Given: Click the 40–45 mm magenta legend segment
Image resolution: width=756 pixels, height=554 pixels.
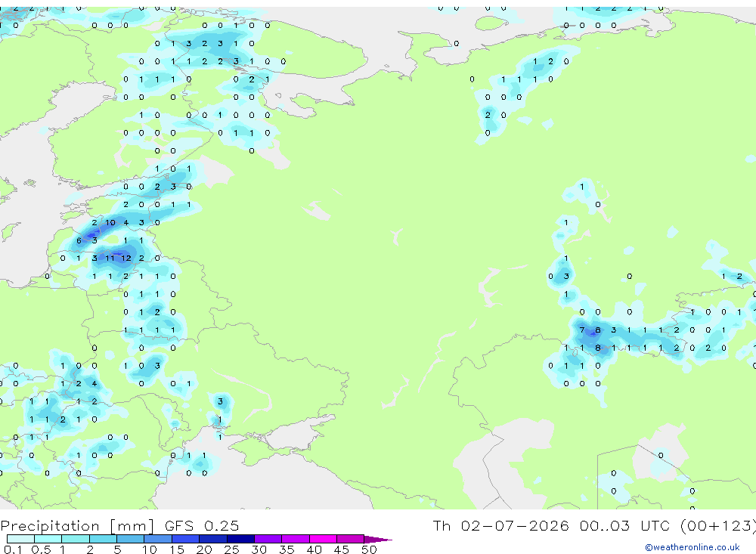Looking at the screenshot, I should coord(323,539).
